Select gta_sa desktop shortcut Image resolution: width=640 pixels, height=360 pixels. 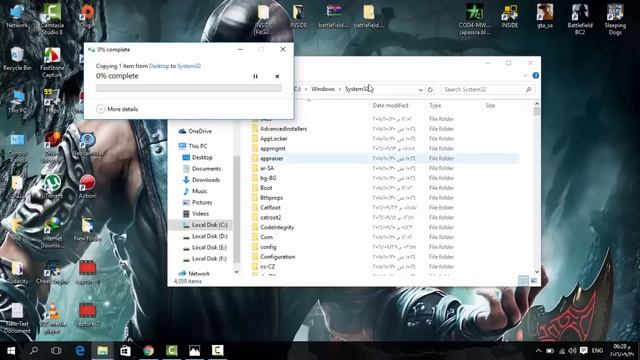tap(545, 16)
